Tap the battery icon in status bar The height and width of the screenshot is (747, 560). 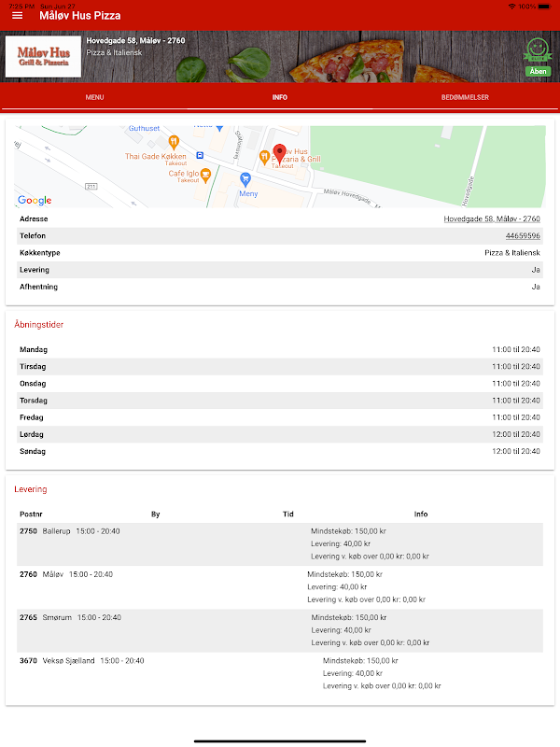(545, 7)
